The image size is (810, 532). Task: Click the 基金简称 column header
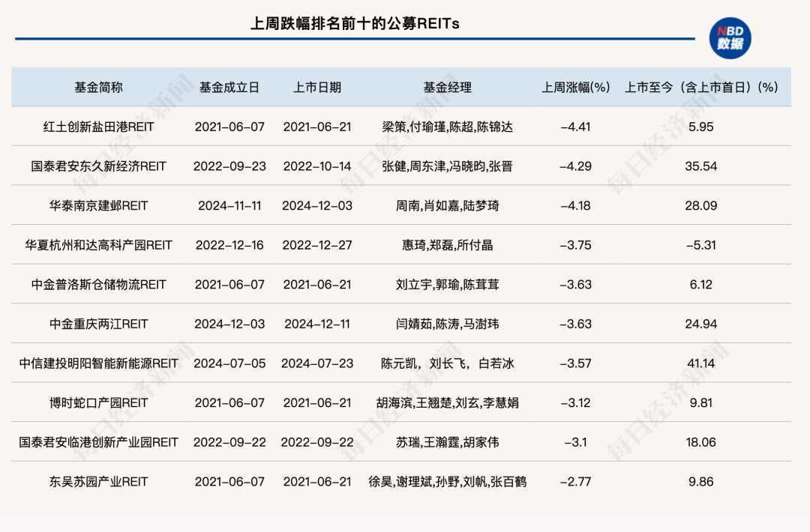click(x=98, y=87)
